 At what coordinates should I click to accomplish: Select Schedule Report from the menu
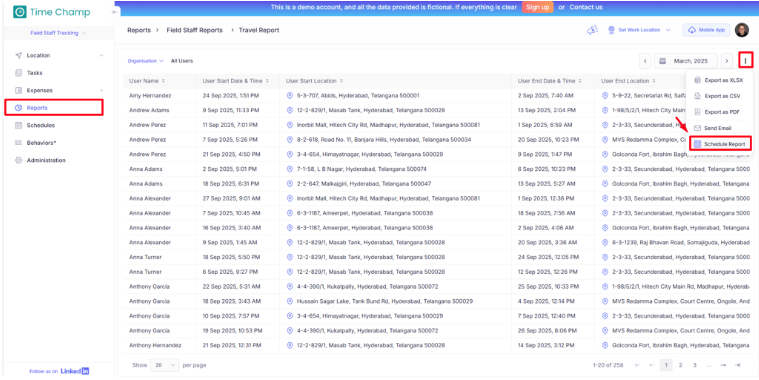pyautogui.click(x=720, y=144)
